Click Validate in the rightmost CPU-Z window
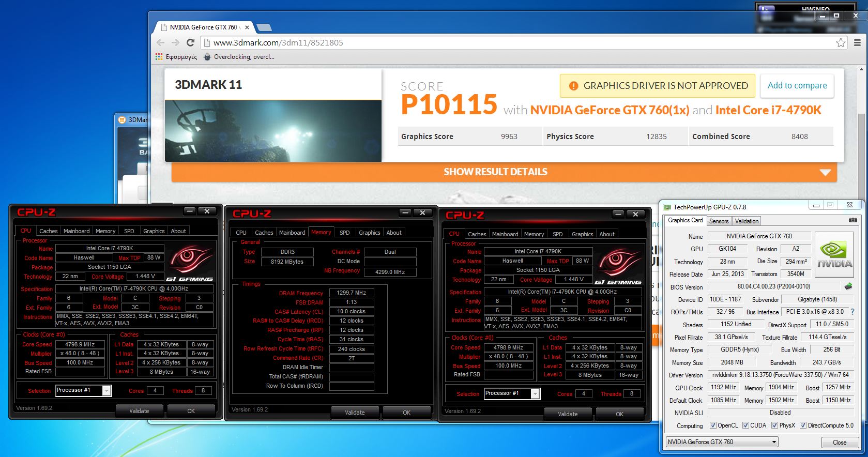Viewport: 868px width, 457px height. (x=568, y=414)
